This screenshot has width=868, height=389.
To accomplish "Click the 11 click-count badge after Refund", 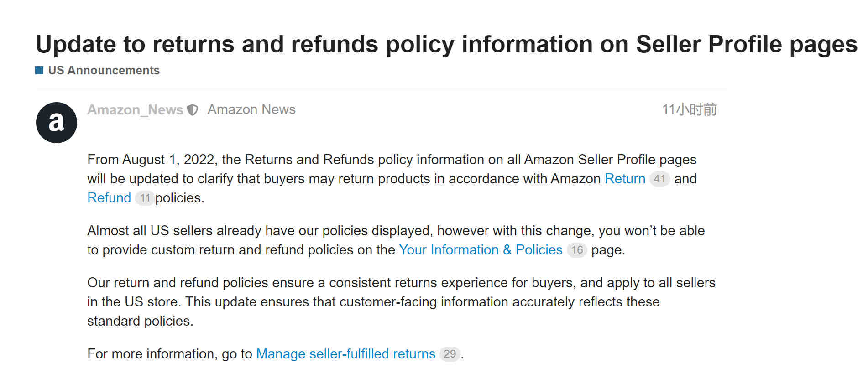I will pyautogui.click(x=145, y=198).
